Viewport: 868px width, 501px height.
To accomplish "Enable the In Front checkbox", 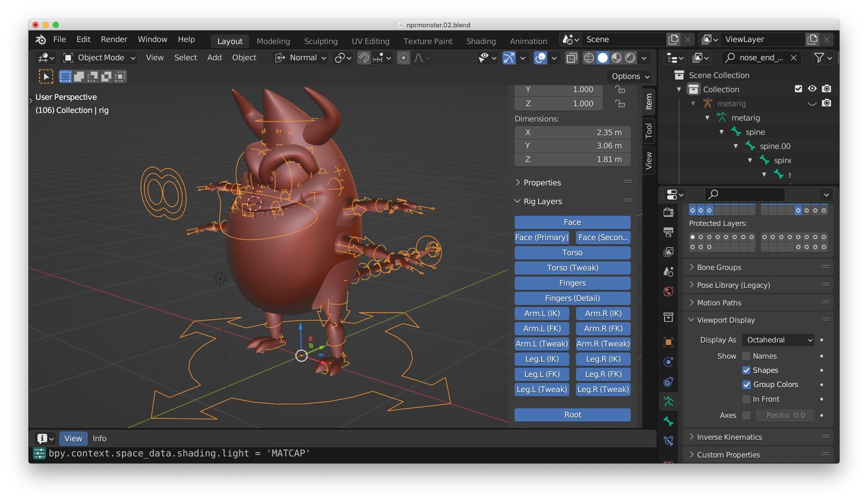I will (x=746, y=399).
